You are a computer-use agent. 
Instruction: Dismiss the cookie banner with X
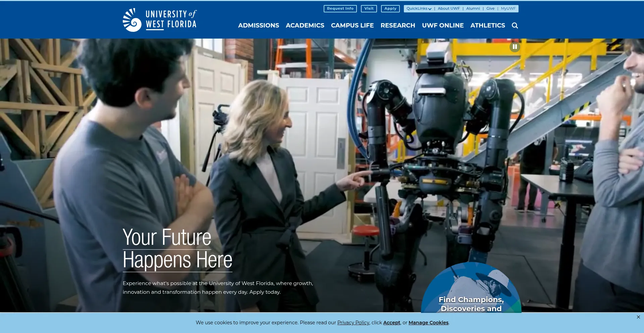[638, 317]
